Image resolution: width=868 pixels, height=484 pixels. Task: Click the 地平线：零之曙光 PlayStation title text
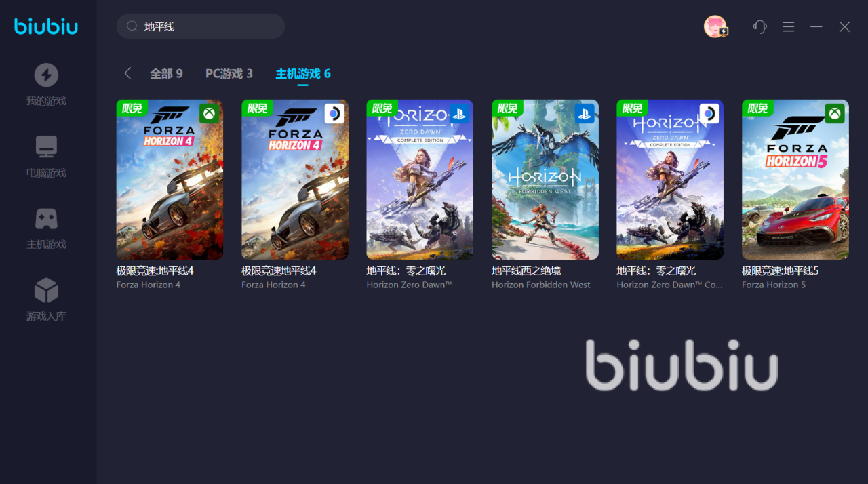coord(406,270)
